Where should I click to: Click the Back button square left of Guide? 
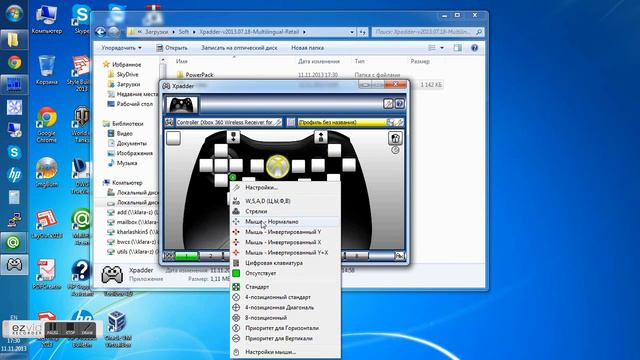coord(257,166)
